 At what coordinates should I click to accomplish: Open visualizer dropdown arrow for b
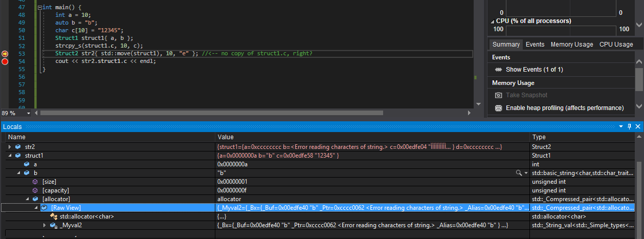[526, 173]
